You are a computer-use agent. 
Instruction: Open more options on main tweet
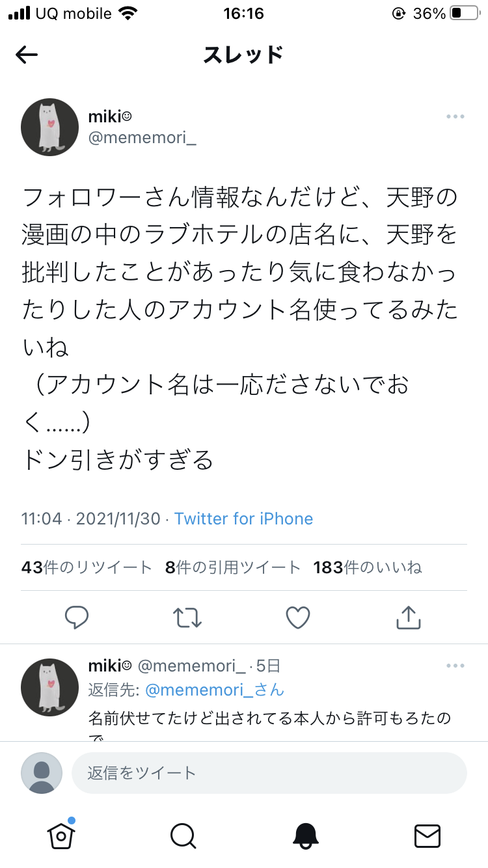pos(455,116)
